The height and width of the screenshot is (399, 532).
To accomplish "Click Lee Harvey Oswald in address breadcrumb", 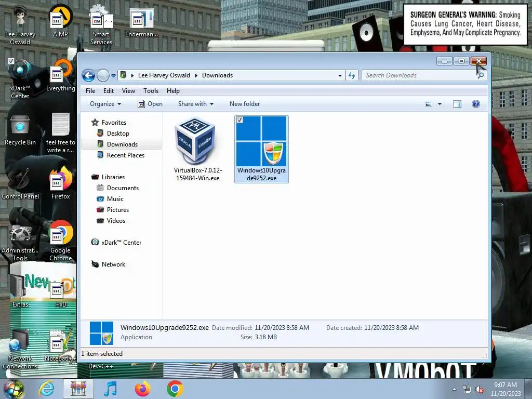I will click(164, 75).
